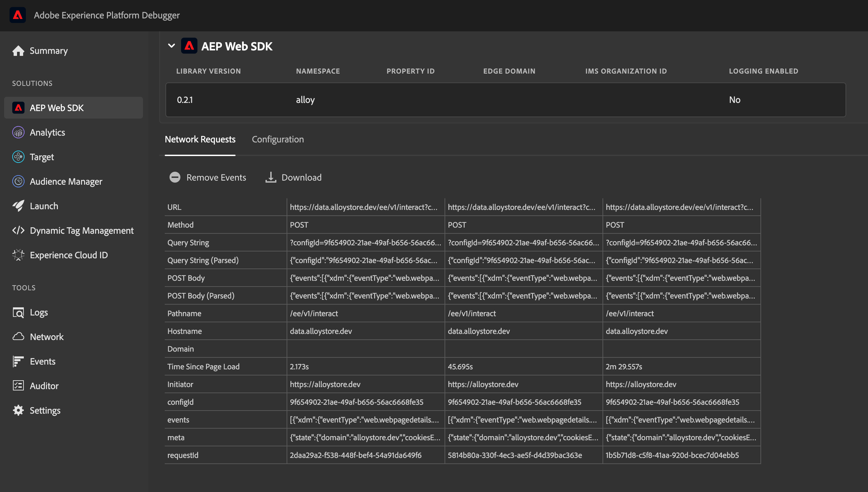Open the Summary home icon
The image size is (868, 492).
pyautogui.click(x=18, y=51)
